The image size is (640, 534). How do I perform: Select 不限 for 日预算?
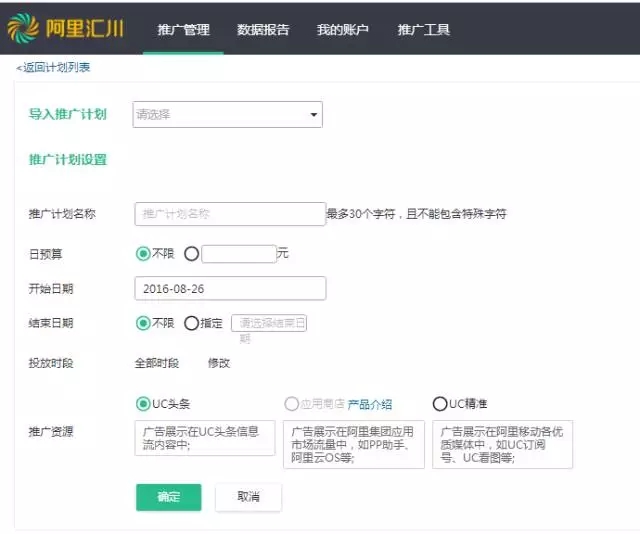click(143, 254)
